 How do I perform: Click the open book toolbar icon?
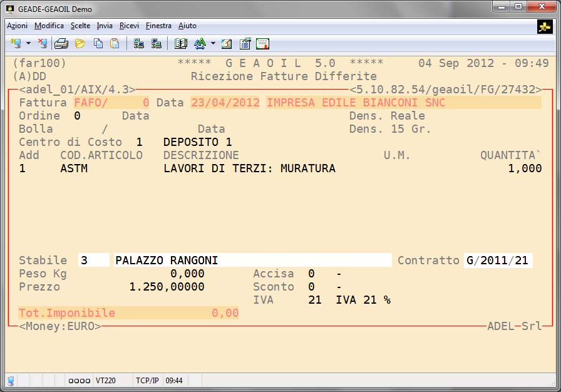point(181,44)
